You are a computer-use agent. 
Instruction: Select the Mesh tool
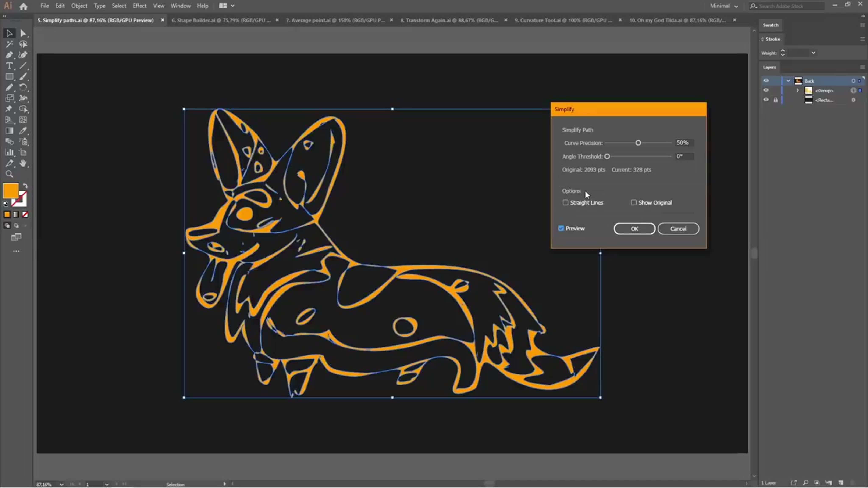pos(23,120)
